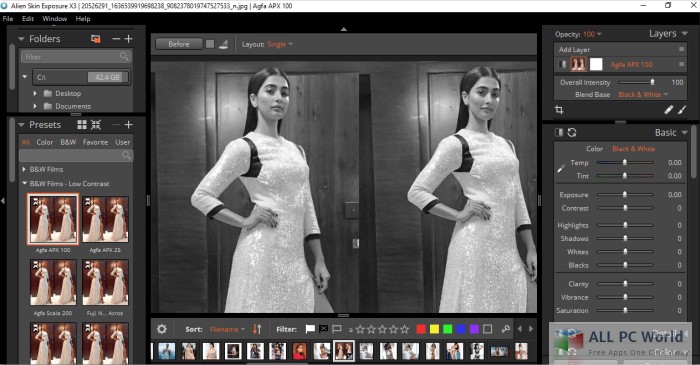This screenshot has height=365, width=700.
Task: Toggle the Before view button
Action: click(179, 44)
